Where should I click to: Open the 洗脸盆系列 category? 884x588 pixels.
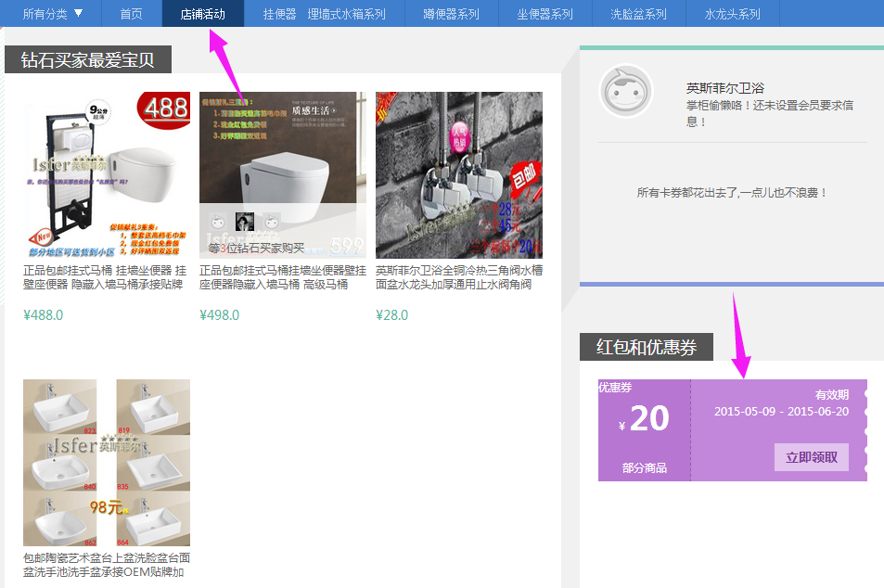tap(639, 14)
